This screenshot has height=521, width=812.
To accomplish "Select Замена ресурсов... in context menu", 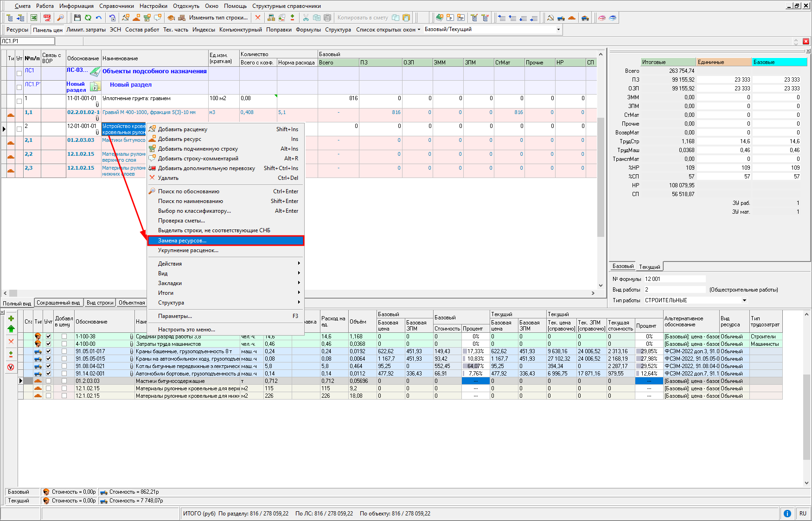I will coord(225,241).
